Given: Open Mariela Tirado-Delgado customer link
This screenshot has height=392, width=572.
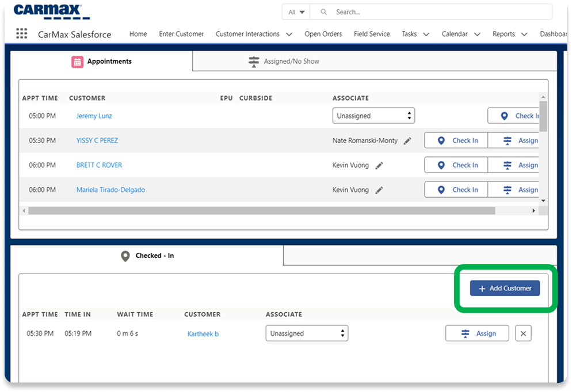Looking at the screenshot, I should pyautogui.click(x=110, y=190).
